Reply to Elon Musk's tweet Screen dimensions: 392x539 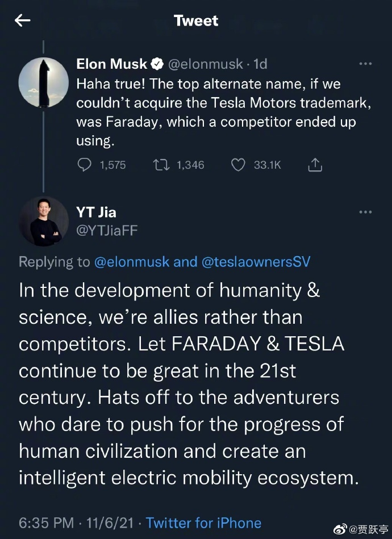(84, 165)
